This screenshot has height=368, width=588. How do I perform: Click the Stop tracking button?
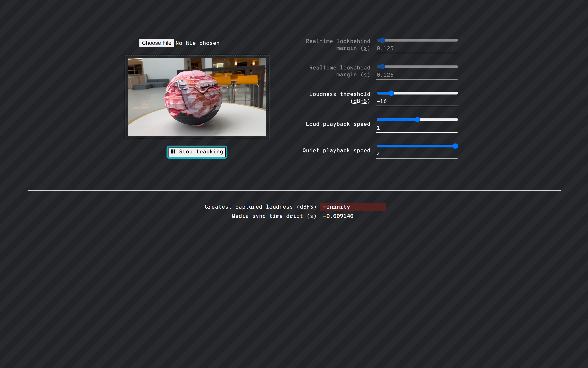tap(197, 152)
